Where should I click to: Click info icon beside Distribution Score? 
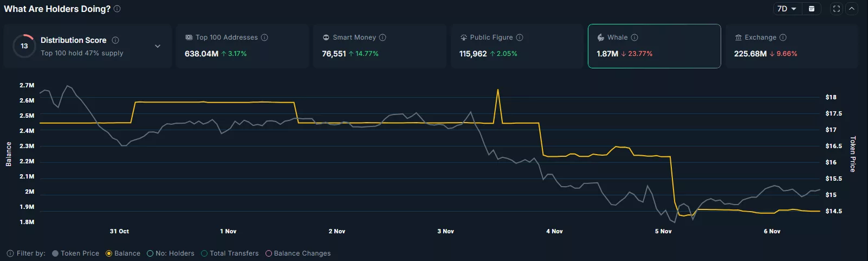(x=115, y=40)
